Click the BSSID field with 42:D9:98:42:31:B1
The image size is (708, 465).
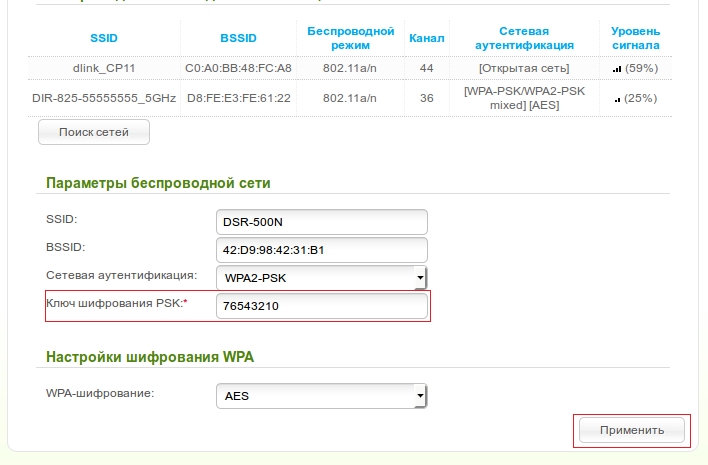pos(321,249)
